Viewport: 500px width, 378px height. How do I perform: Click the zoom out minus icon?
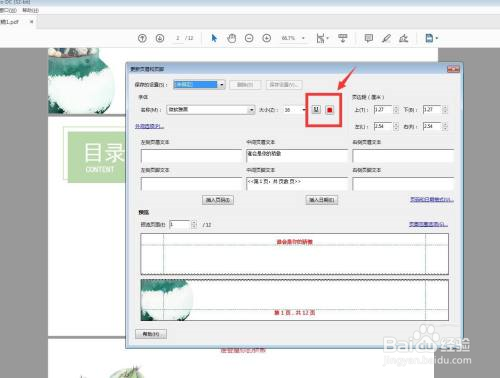point(249,38)
